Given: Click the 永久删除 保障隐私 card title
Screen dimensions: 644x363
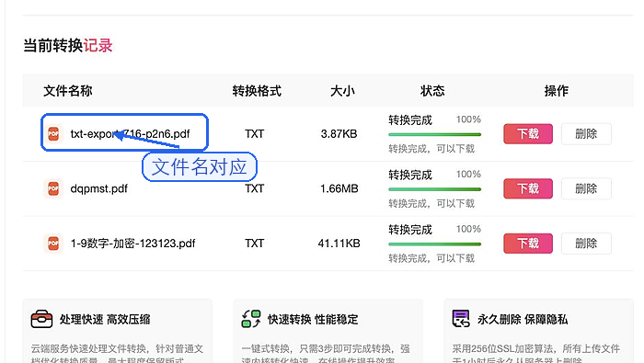Looking at the screenshot, I should coord(523,319).
